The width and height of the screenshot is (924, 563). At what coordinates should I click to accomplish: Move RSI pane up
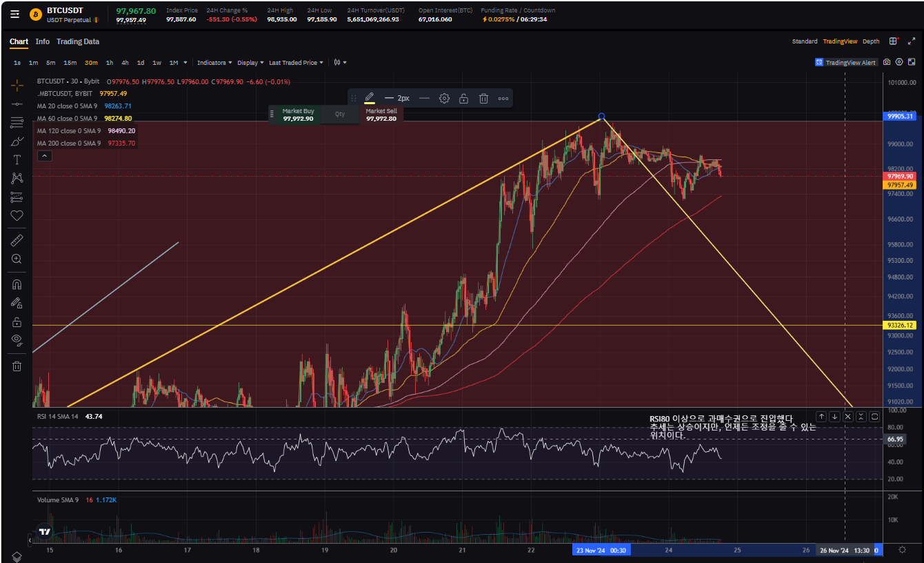(x=821, y=417)
